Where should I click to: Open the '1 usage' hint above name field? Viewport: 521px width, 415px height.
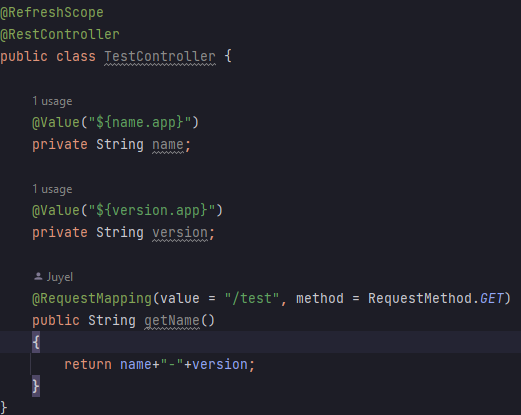tap(52, 101)
